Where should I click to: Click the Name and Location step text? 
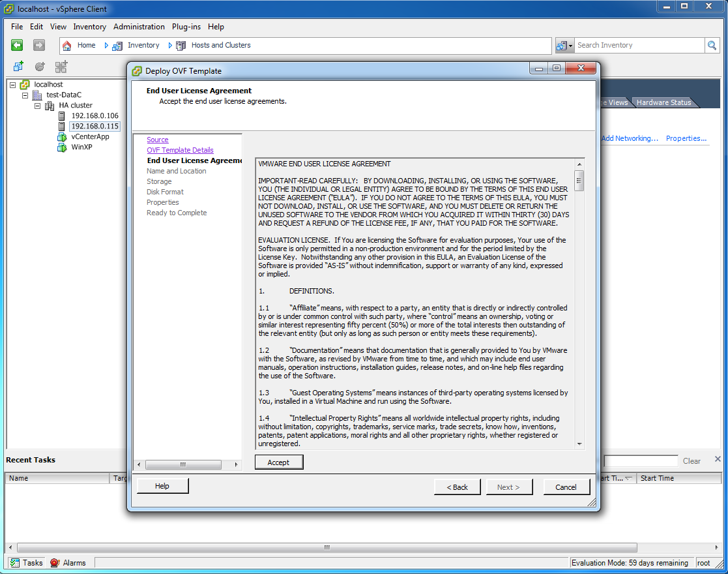[x=177, y=171]
